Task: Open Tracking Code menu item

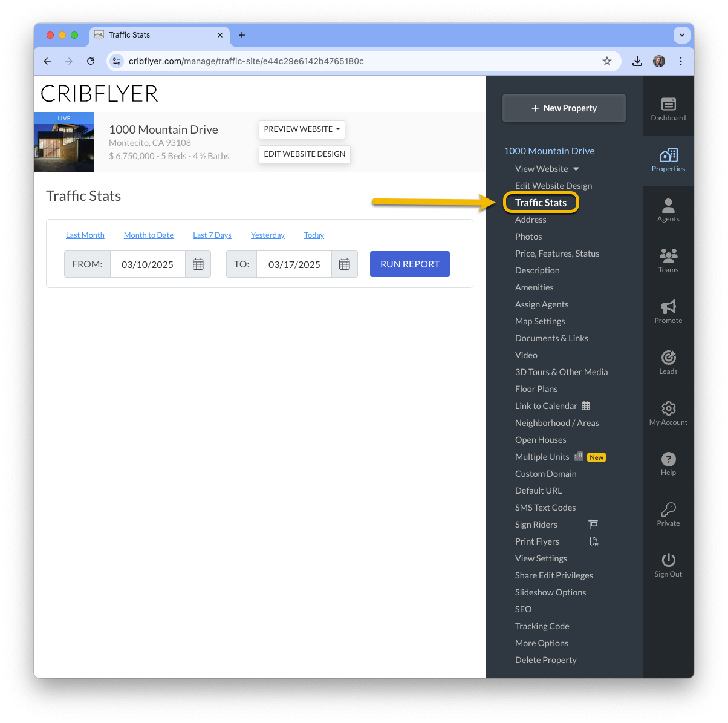Action: point(542,626)
